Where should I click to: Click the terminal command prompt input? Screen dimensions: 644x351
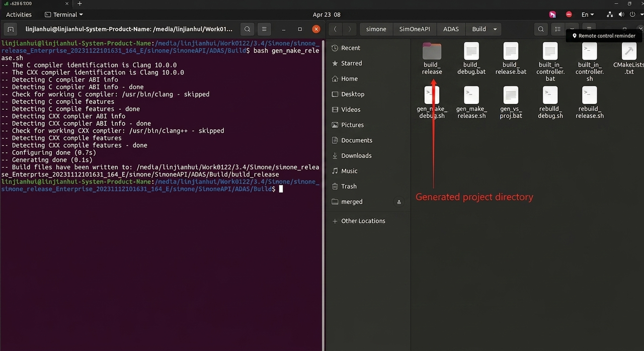coord(281,189)
